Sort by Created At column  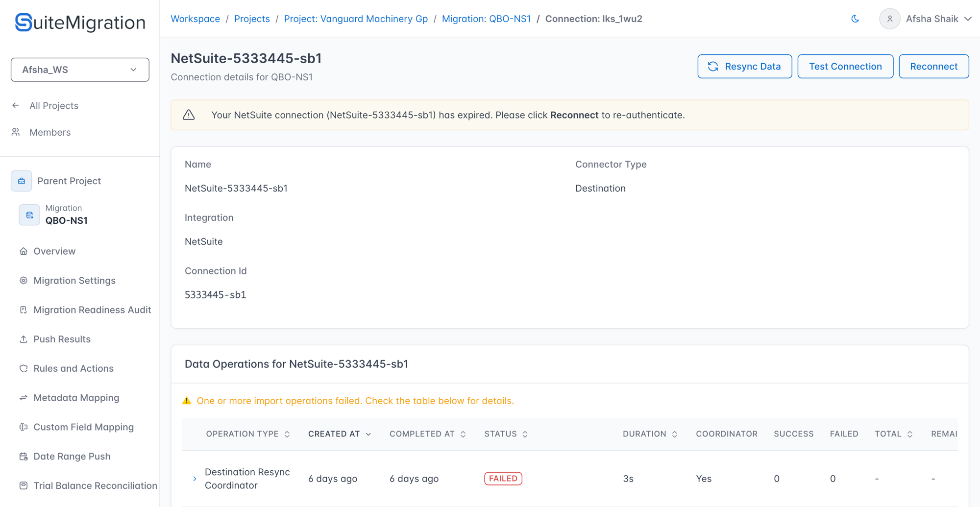(340, 434)
